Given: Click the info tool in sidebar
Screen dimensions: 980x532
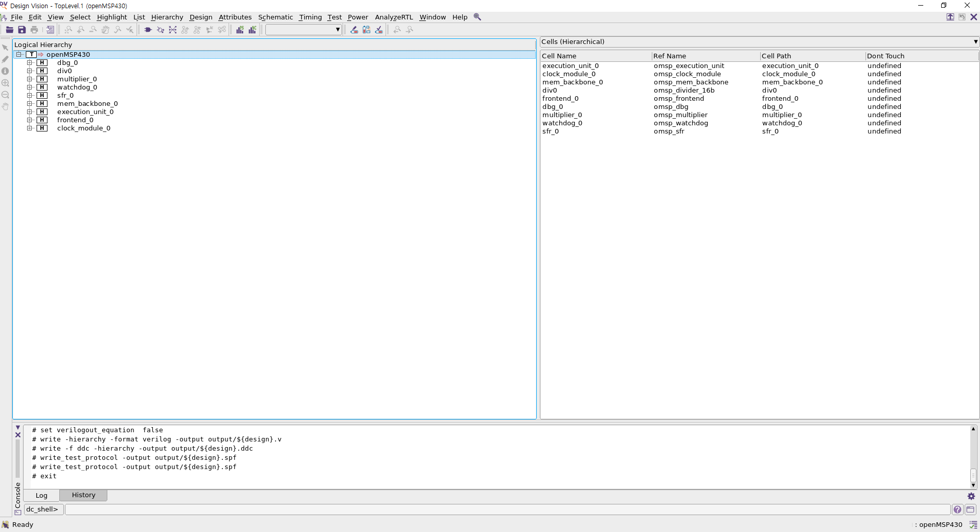Looking at the screenshot, I should 5,71.
